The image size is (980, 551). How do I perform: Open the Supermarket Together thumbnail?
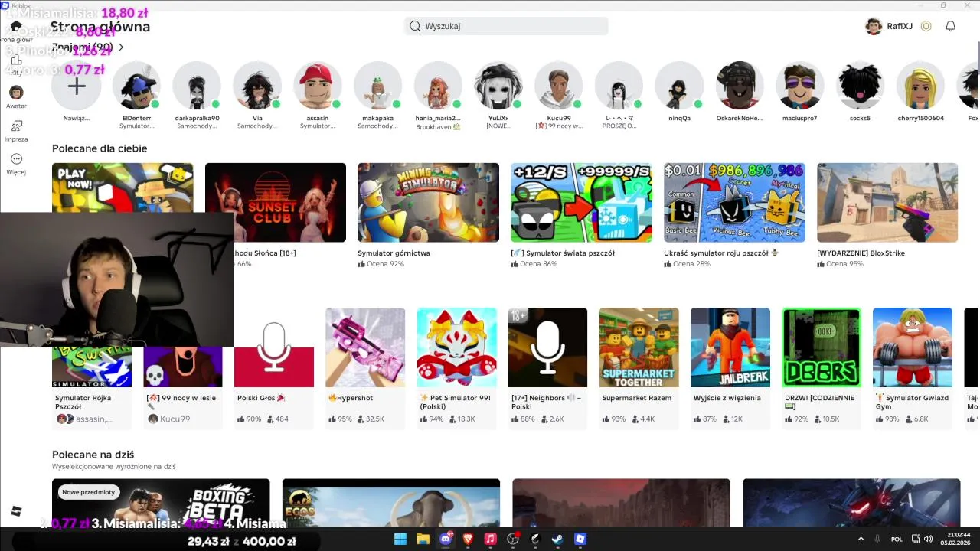(x=639, y=347)
